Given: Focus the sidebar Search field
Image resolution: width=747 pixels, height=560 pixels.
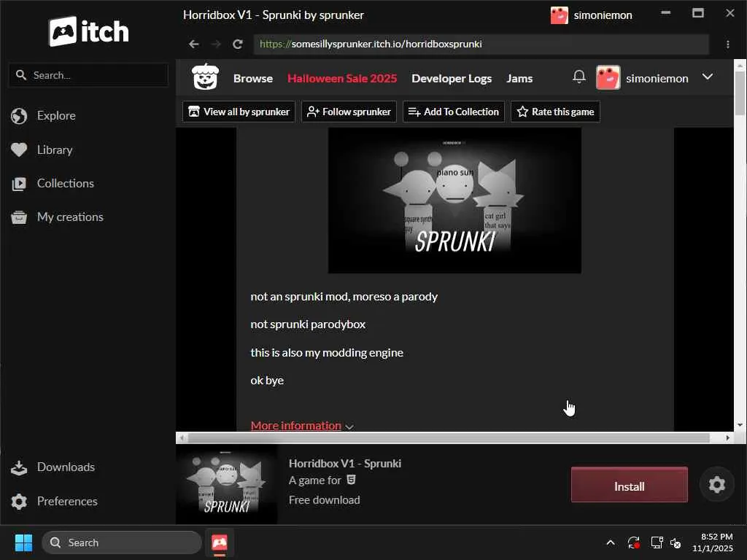Looking at the screenshot, I should [88, 75].
